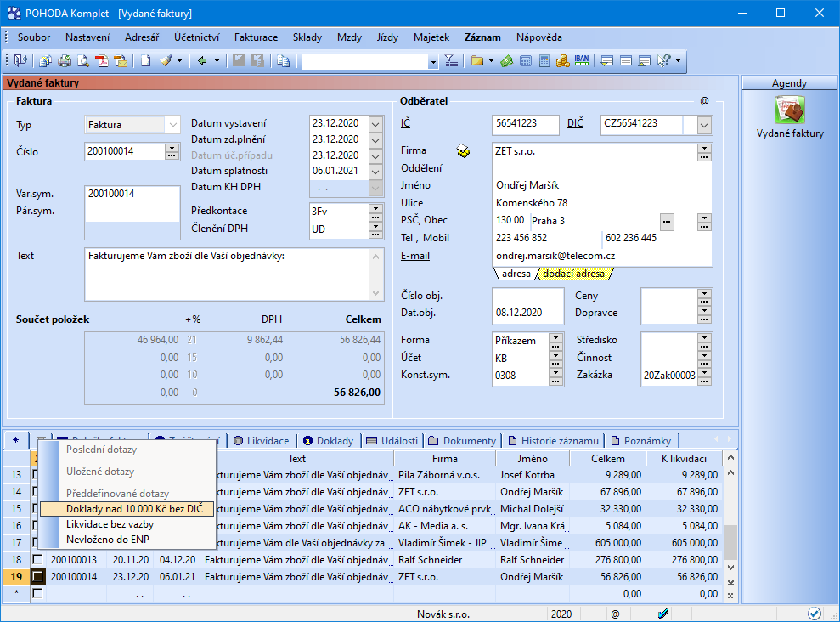Click the Celkem column header
840x622 pixels.
tap(607, 459)
